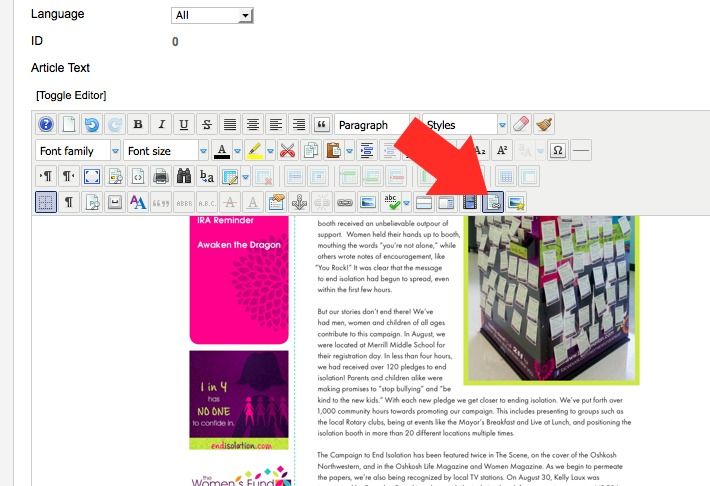Insert an anchor
This screenshot has height=486, width=710.
299,202
